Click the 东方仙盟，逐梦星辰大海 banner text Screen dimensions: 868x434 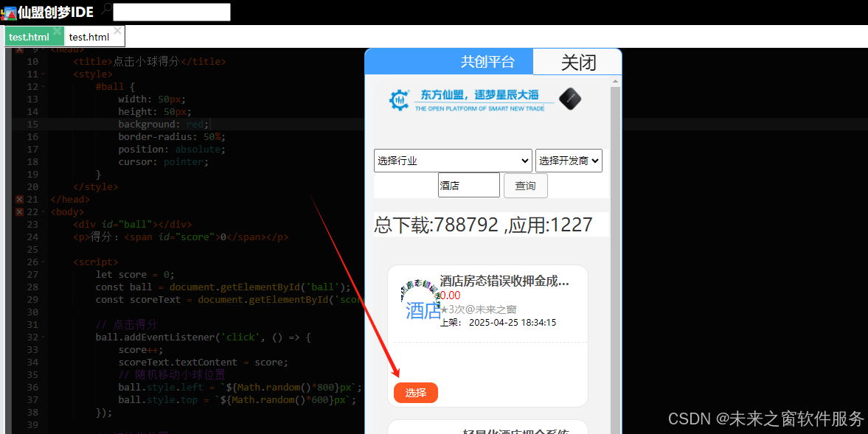479,95
